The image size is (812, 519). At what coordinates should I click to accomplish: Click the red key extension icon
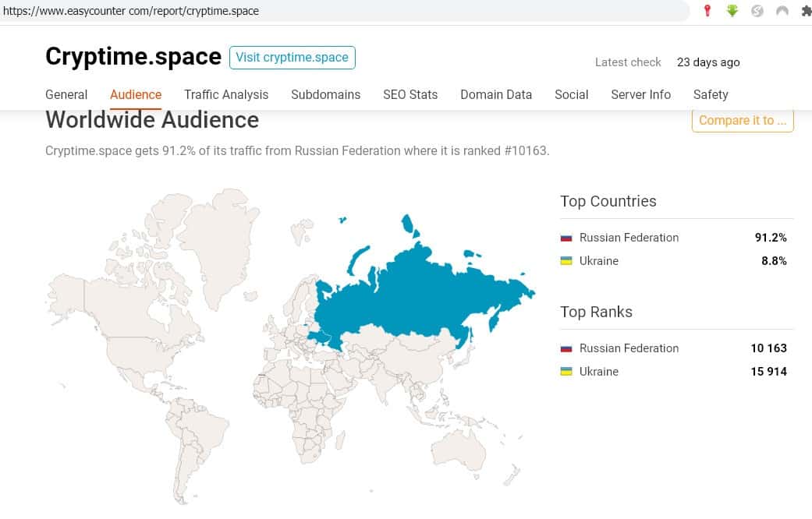click(x=707, y=11)
